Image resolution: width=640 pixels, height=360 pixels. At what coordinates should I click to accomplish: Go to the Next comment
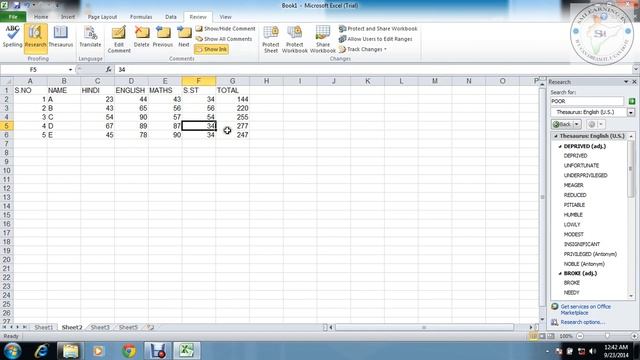pyautogui.click(x=184, y=37)
